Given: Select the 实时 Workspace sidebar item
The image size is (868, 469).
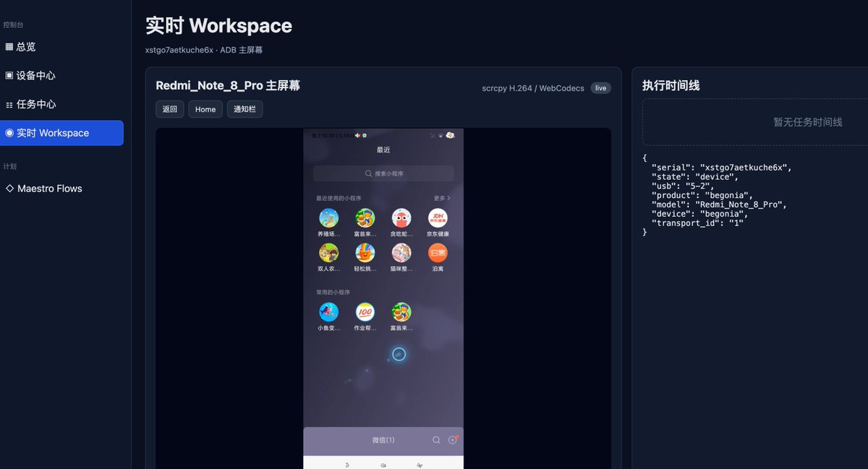Looking at the screenshot, I should [x=61, y=133].
